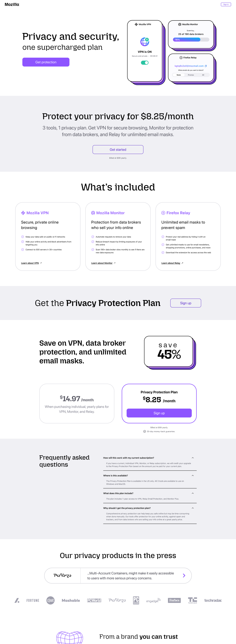The width and height of the screenshot is (236, 644).
Task: Click Sign in at the top right
Action: [x=226, y=4]
